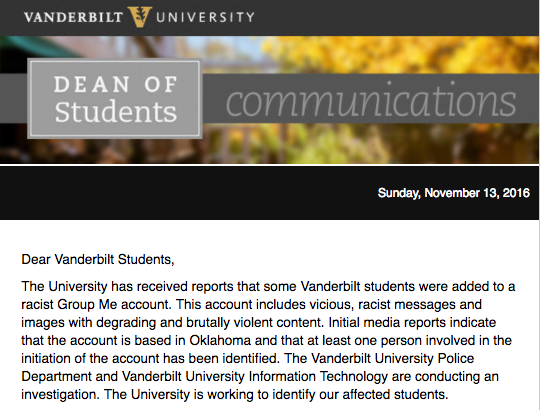Click the communications banner text
The width and height of the screenshot is (540, 410).
(371, 100)
